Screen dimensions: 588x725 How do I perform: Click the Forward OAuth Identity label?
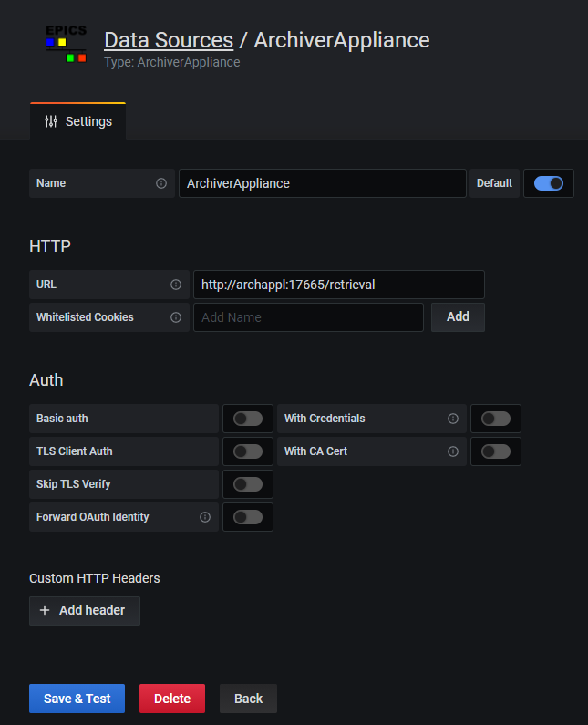point(92,517)
